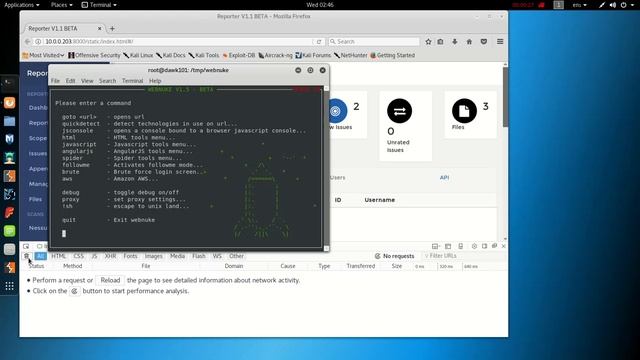Open the Kali Docs bookmark
This screenshot has height=360, width=640.
point(171,55)
